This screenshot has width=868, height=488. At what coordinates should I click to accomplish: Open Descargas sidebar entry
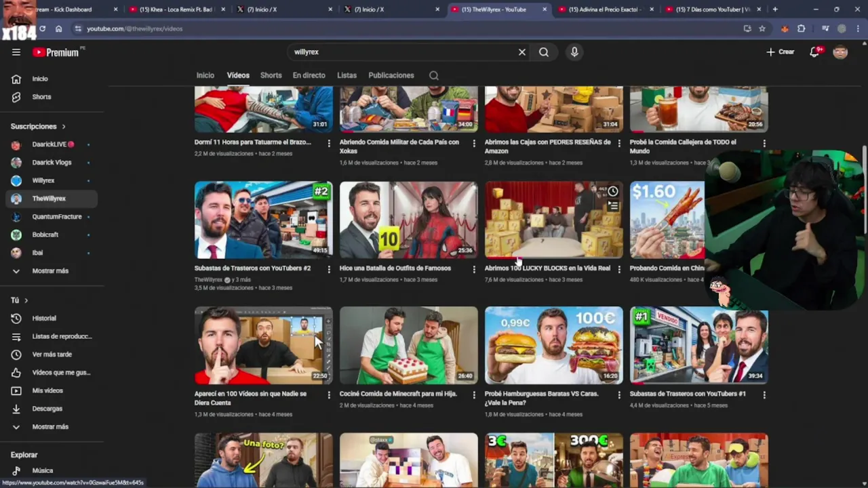(x=52, y=409)
